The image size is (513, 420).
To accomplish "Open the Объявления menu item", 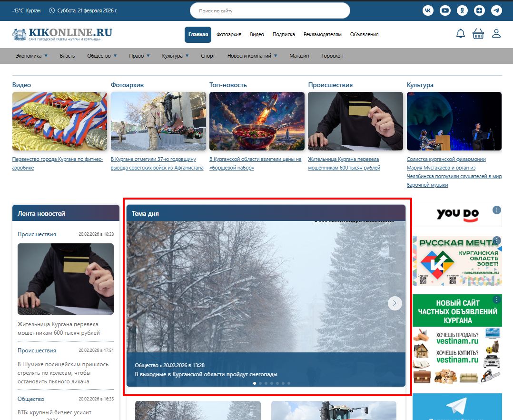I will (x=364, y=34).
